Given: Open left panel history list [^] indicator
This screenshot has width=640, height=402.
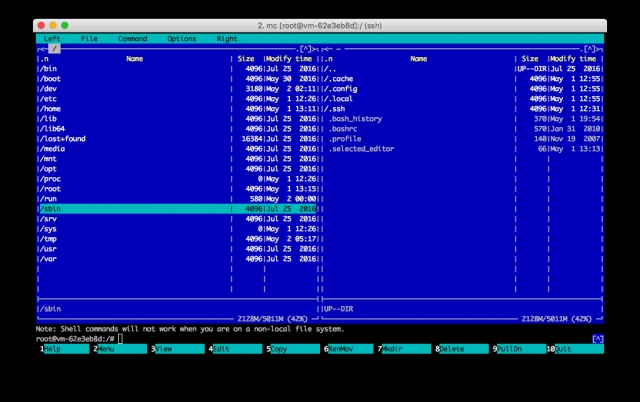Looking at the screenshot, I should 306,49.
